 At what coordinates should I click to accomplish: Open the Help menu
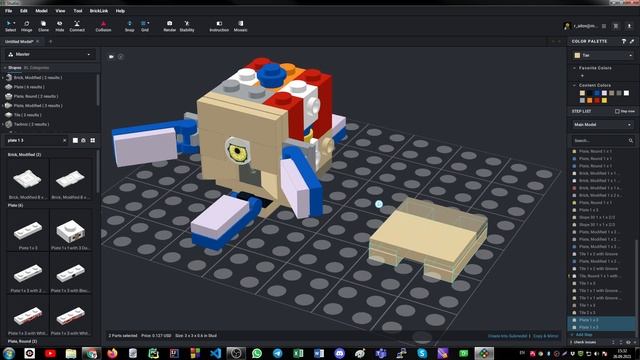[x=120, y=11]
